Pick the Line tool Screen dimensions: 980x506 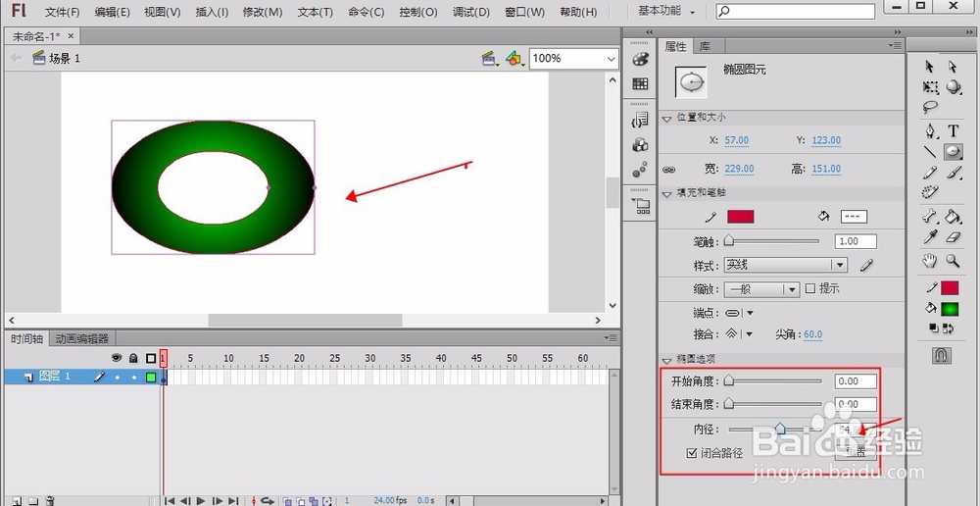coord(930,151)
